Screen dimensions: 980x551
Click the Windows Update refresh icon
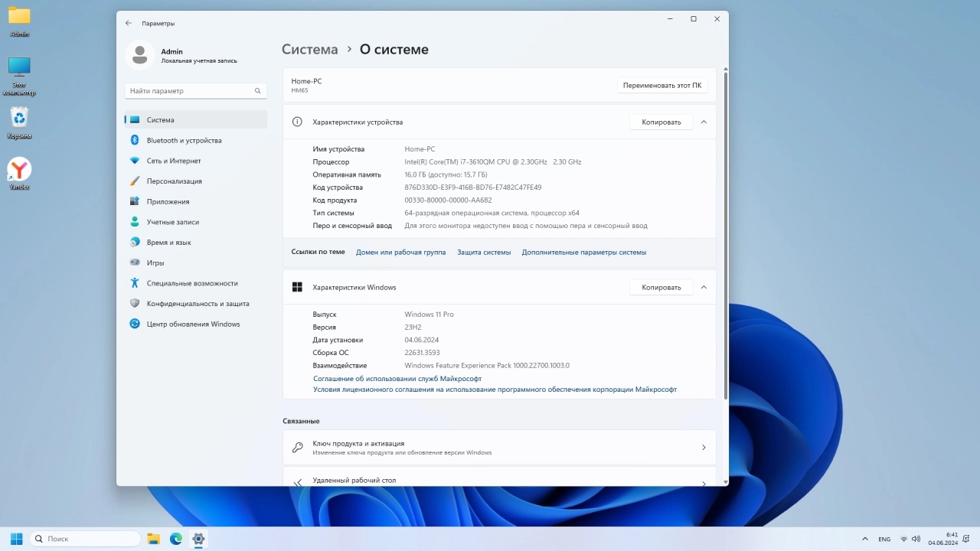135,324
